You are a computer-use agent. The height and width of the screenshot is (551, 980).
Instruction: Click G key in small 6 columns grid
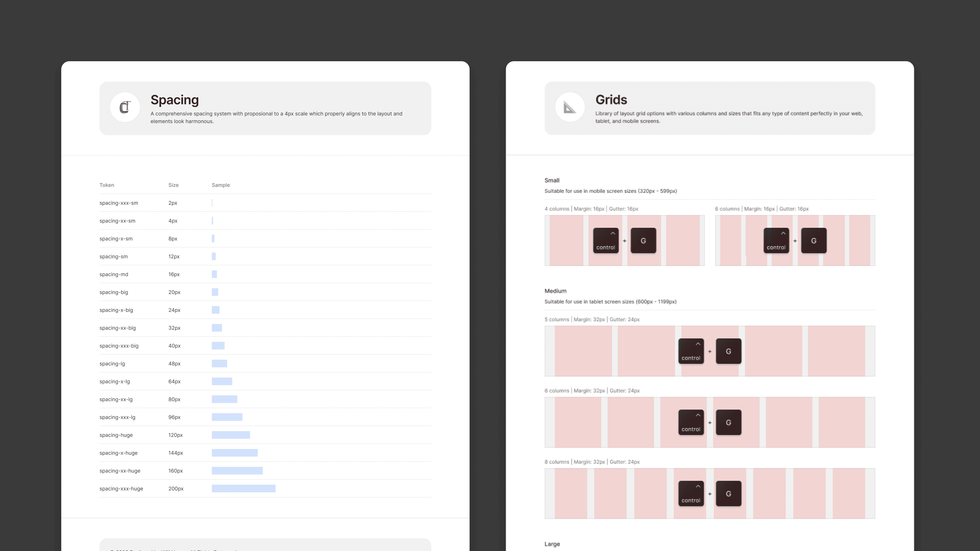[814, 241]
